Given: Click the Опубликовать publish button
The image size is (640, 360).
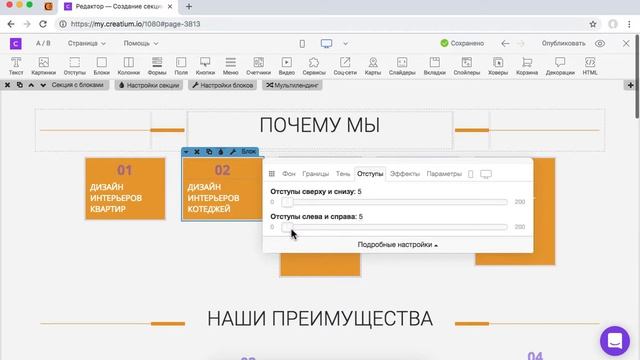Looking at the screenshot, I should point(563,43).
